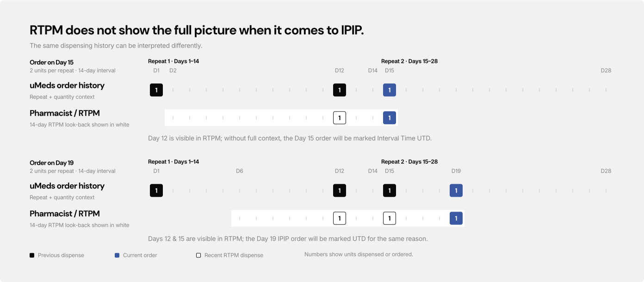Click the black Day 12 marker in the Order on Day 19 uMeds row
The width and height of the screenshot is (644, 282).
tap(340, 190)
